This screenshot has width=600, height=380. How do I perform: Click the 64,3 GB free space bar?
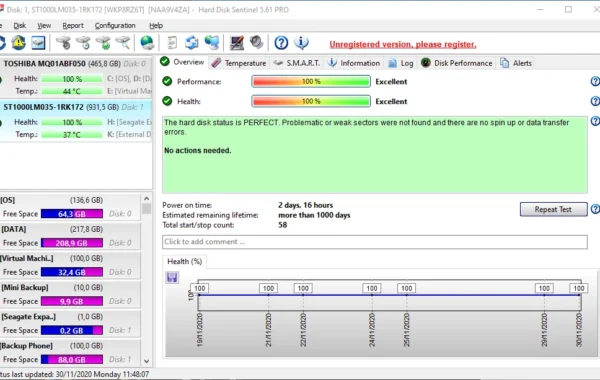point(72,214)
